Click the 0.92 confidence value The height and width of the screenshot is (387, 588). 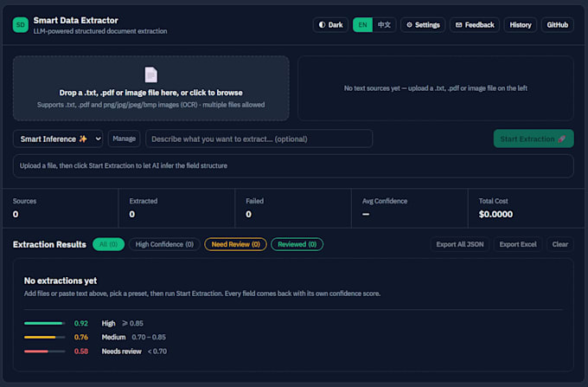coord(81,323)
